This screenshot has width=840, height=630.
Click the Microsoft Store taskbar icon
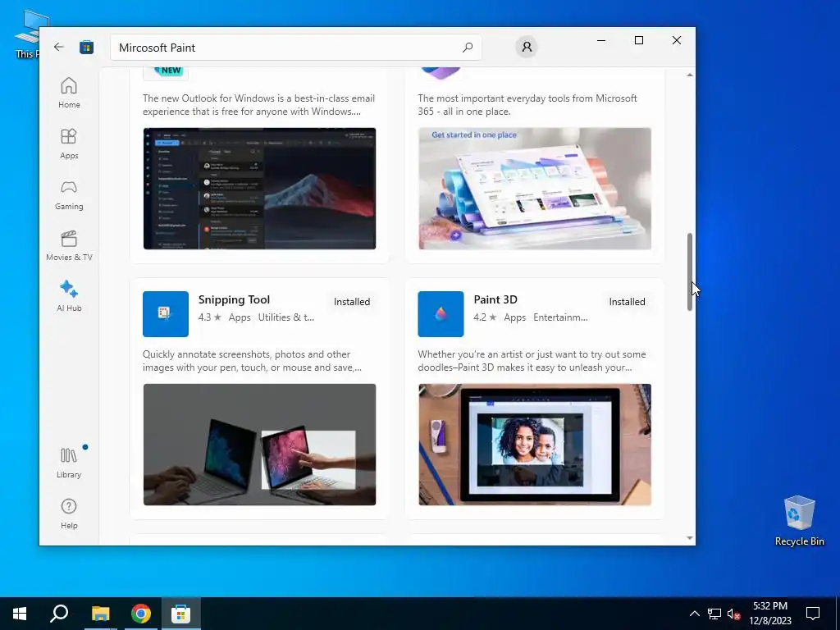pyautogui.click(x=181, y=614)
